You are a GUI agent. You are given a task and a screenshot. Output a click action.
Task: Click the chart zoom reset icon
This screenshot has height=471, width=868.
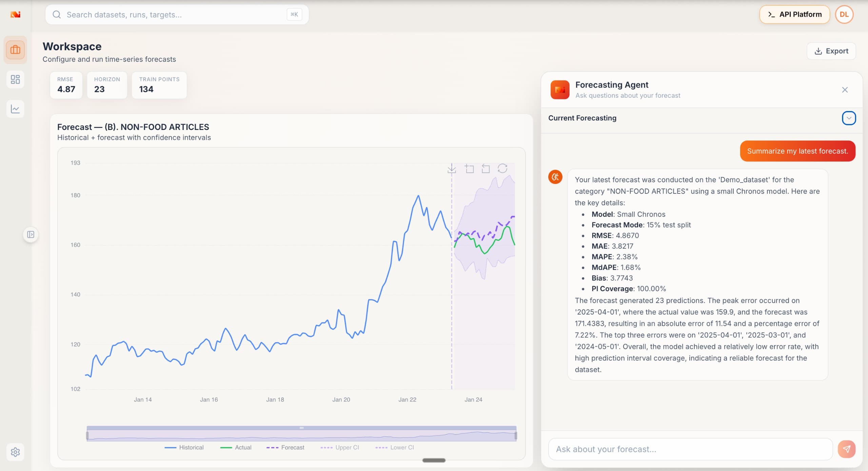pos(486,169)
